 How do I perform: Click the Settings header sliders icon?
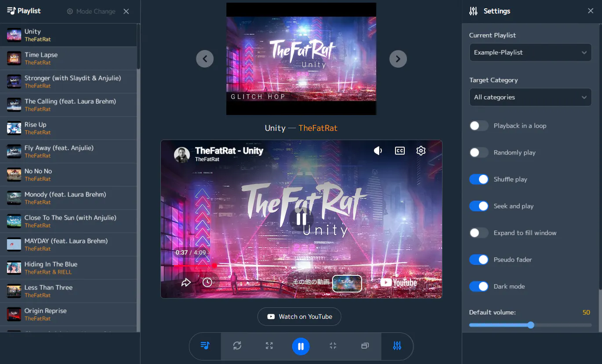click(x=473, y=11)
